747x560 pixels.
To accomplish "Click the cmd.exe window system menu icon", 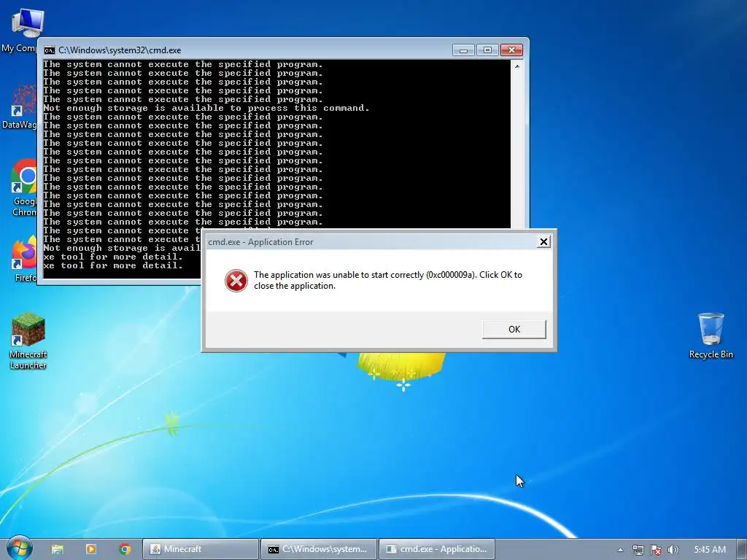I will (x=49, y=50).
